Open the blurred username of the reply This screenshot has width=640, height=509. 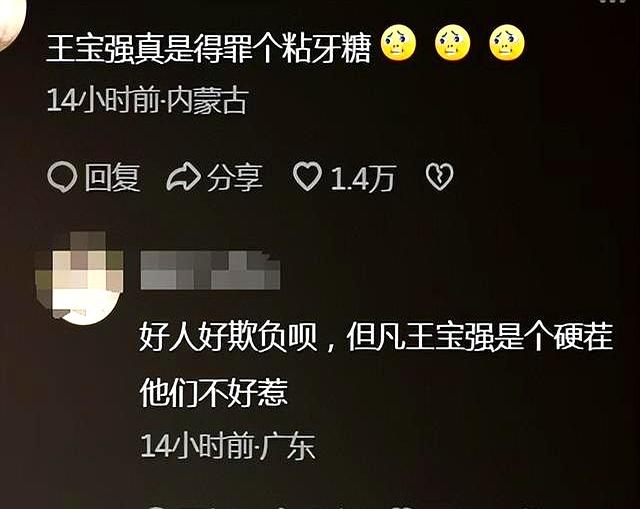[210, 270]
